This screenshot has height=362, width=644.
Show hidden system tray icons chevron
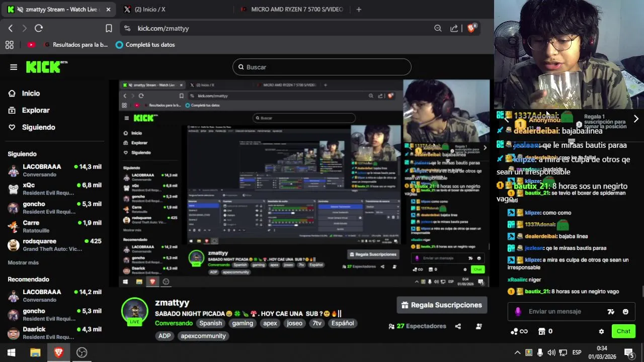coord(517,352)
